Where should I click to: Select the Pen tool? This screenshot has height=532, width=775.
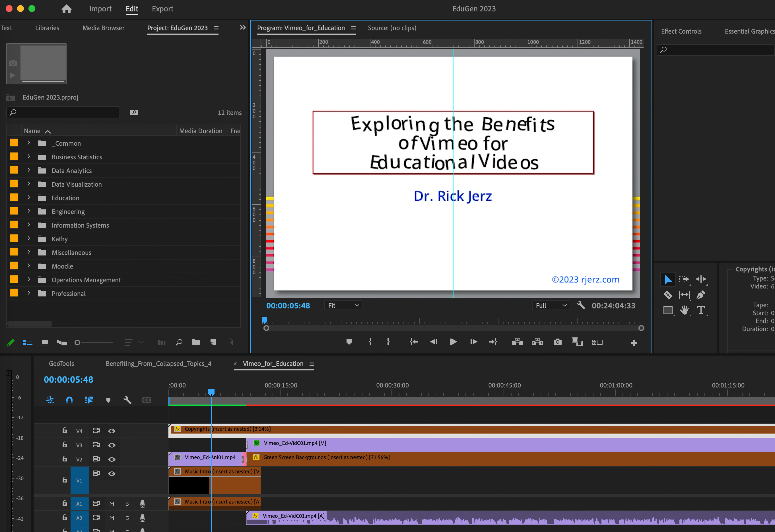coord(701,295)
